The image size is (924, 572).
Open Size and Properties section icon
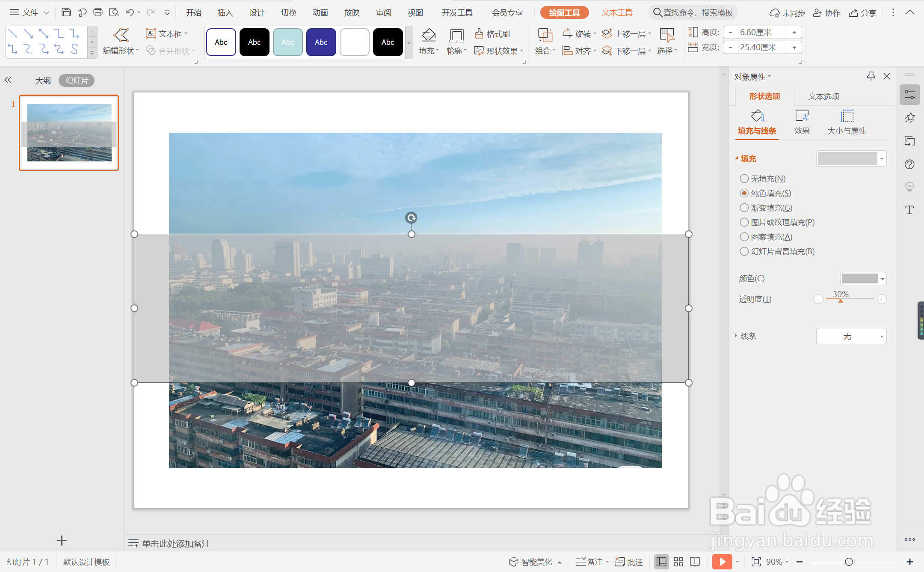pos(847,116)
